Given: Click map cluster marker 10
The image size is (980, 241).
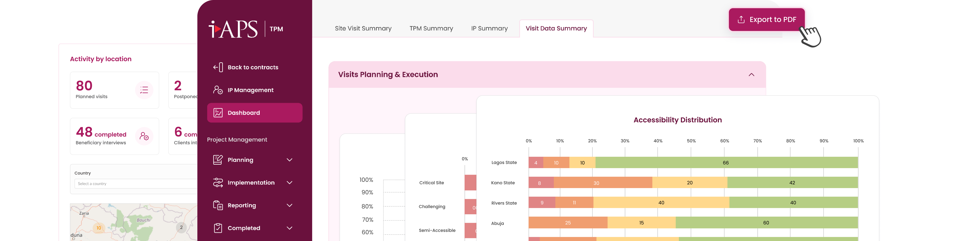Looking at the screenshot, I should (x=99, y=228).
